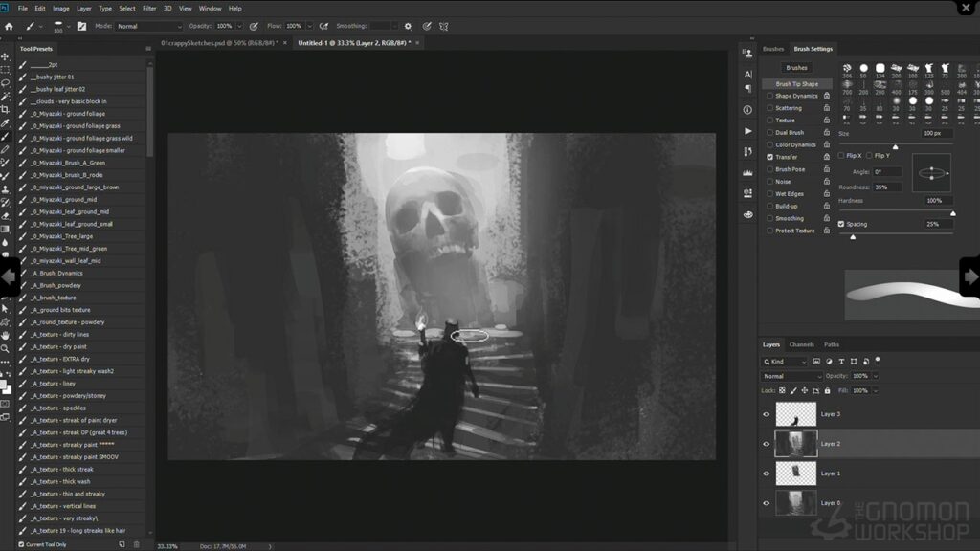Open the Window menu

pos(210,8)
